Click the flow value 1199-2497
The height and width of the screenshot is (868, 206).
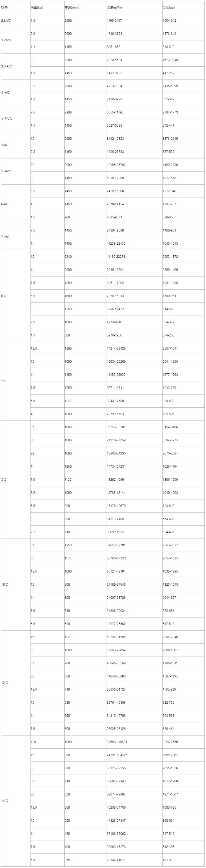(114, 21)
